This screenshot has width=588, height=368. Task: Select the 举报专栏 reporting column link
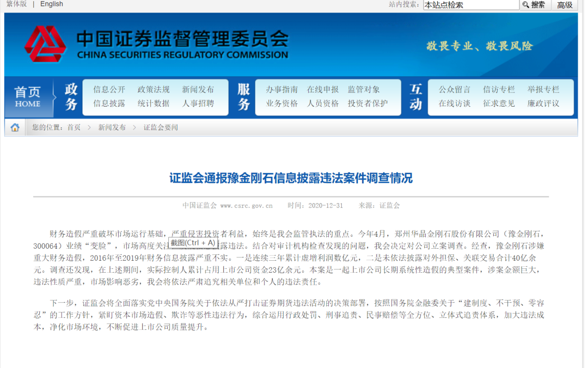pos(543,90)
